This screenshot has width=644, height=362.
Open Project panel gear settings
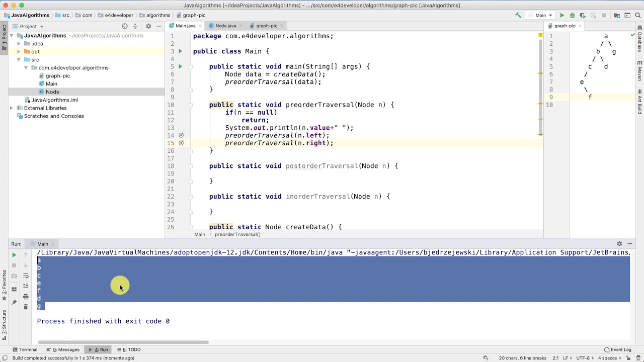pyautogui.click(x=148, y=26)
